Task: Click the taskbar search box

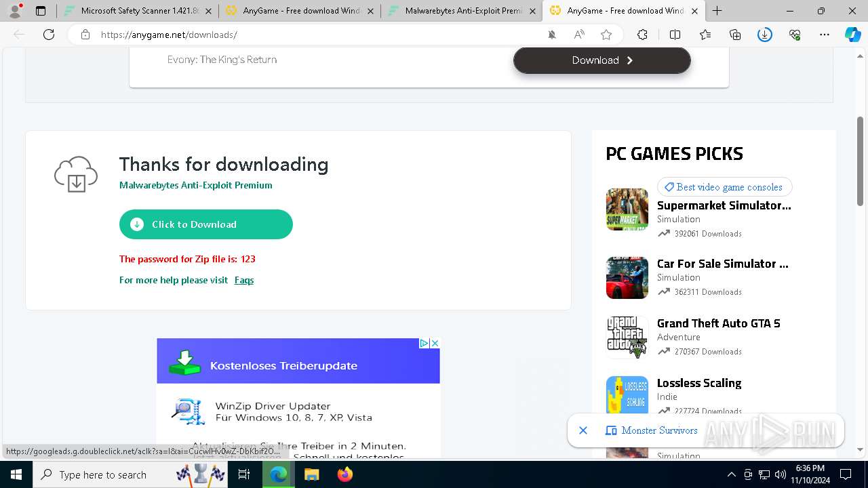Action: coord(131,474)
